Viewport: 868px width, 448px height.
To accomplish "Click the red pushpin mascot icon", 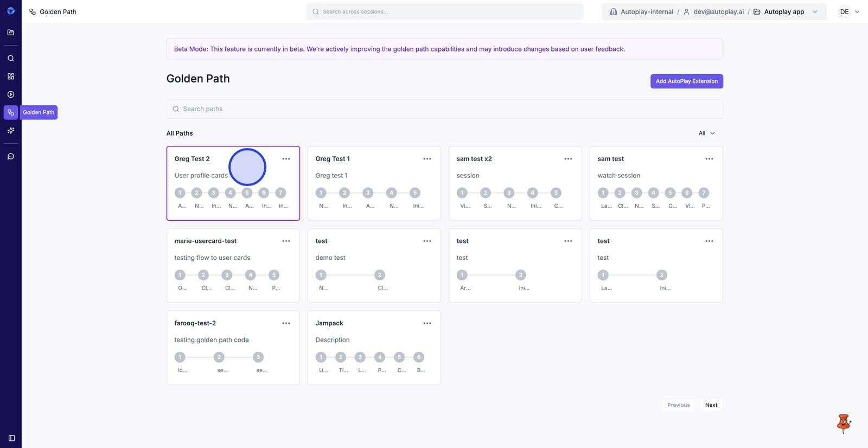I will click(x=844, y=423).
